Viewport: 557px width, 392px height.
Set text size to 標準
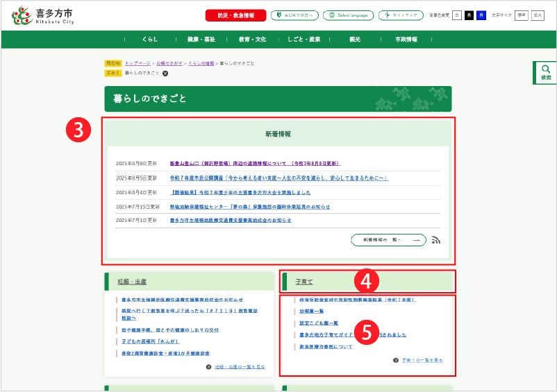521,15
